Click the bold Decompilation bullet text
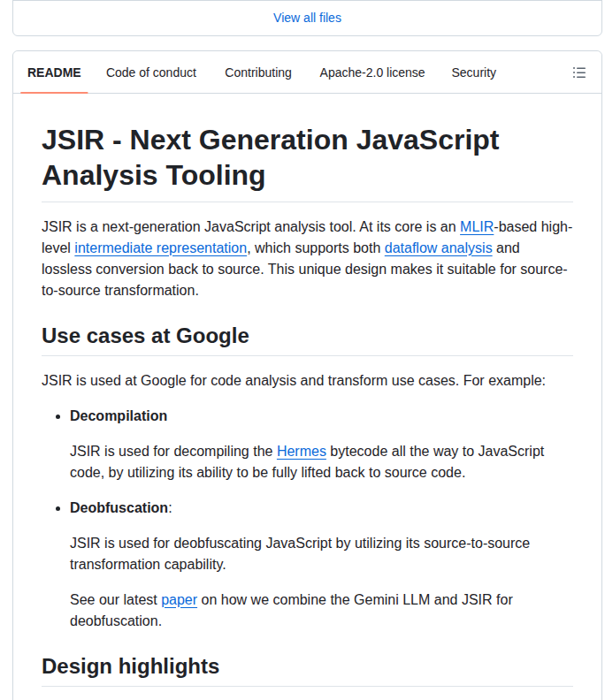The image size is (605, 700). 119,415
